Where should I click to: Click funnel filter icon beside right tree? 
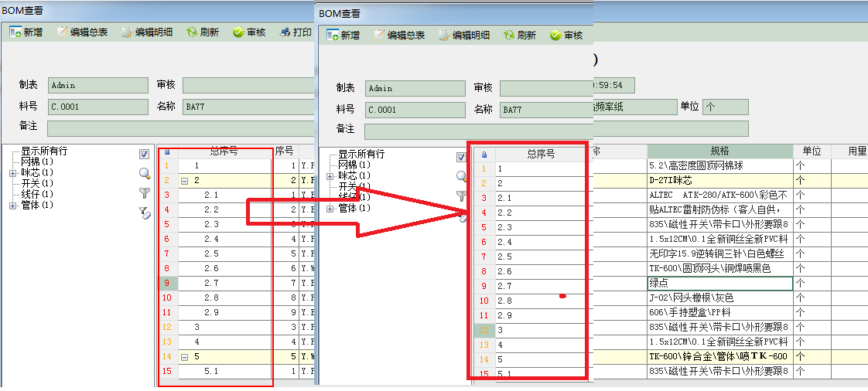pyautogui.click(x=460, y=195)
